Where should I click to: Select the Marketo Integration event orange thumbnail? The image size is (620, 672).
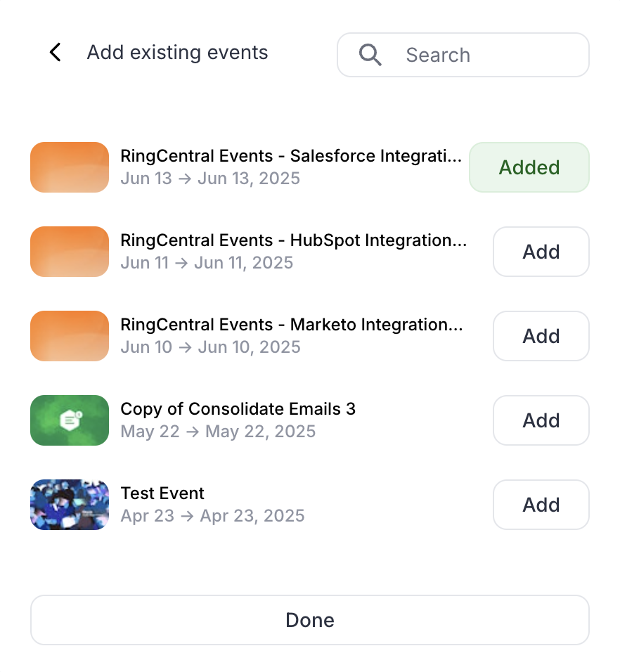pos(70,336)
